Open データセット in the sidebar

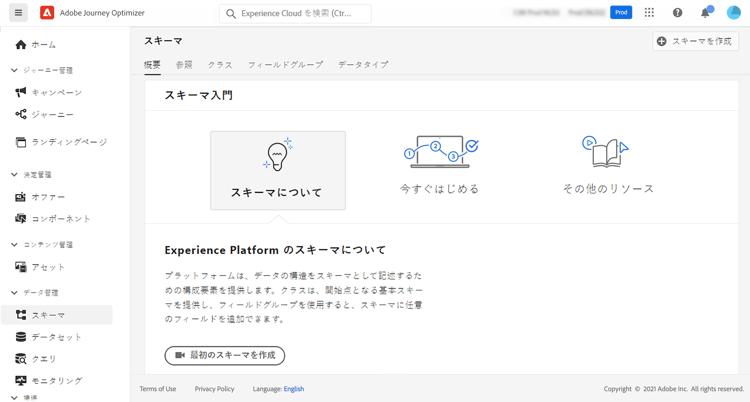tap(56, 337)
